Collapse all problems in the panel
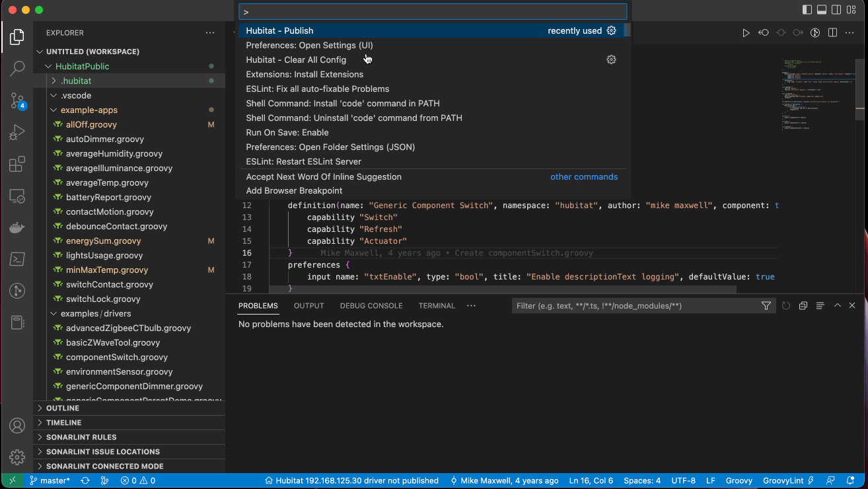This screenshot has width=868, height=489. click(x=803, y=305)
